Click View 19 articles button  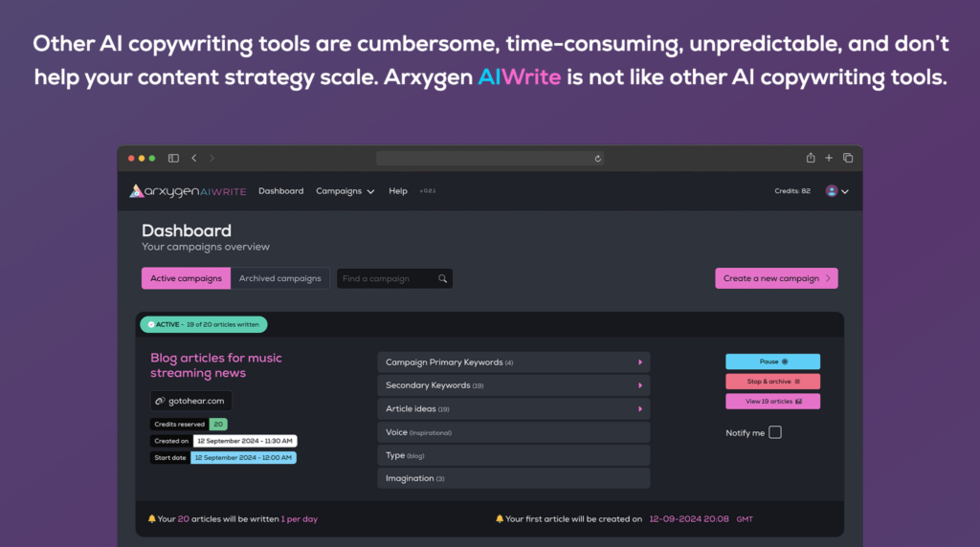click(x=772, y=402)
